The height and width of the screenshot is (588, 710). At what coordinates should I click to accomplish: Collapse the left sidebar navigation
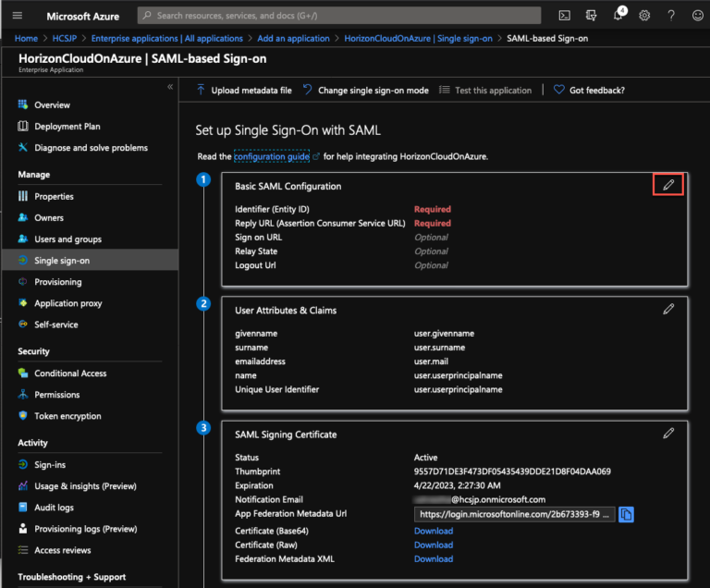click(170, 87)
